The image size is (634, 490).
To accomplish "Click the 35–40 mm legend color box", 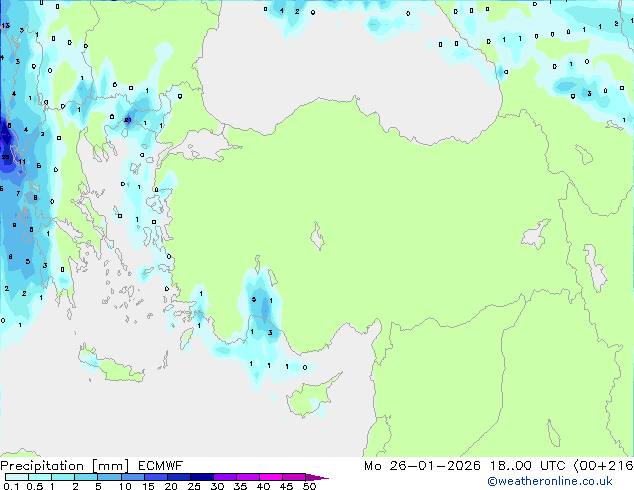I will click(248, 477).
